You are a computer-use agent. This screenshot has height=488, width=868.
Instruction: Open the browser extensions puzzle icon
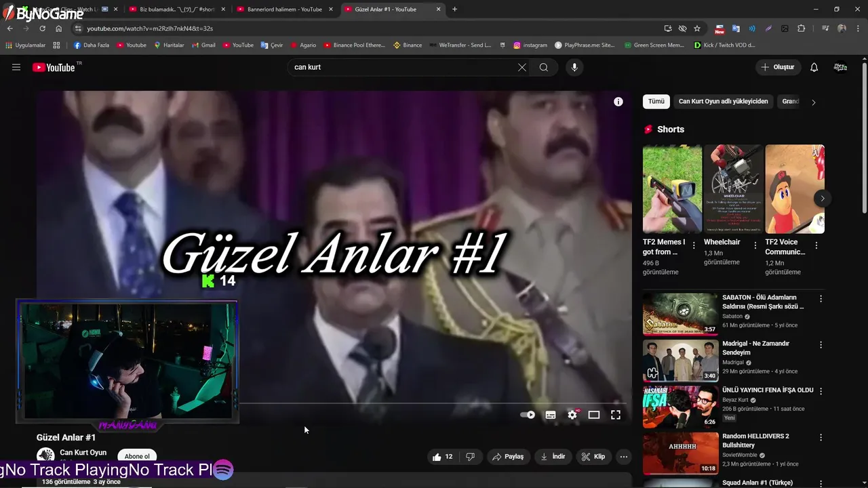point(801,28)
